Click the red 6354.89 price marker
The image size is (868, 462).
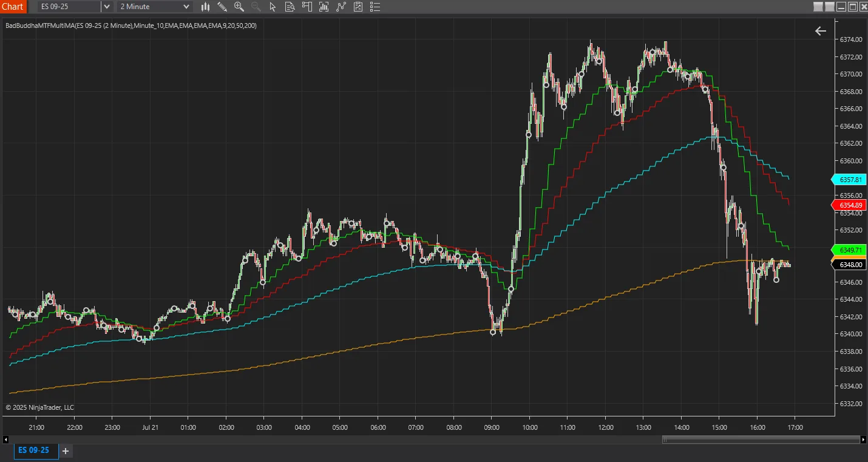coord(849,205)
